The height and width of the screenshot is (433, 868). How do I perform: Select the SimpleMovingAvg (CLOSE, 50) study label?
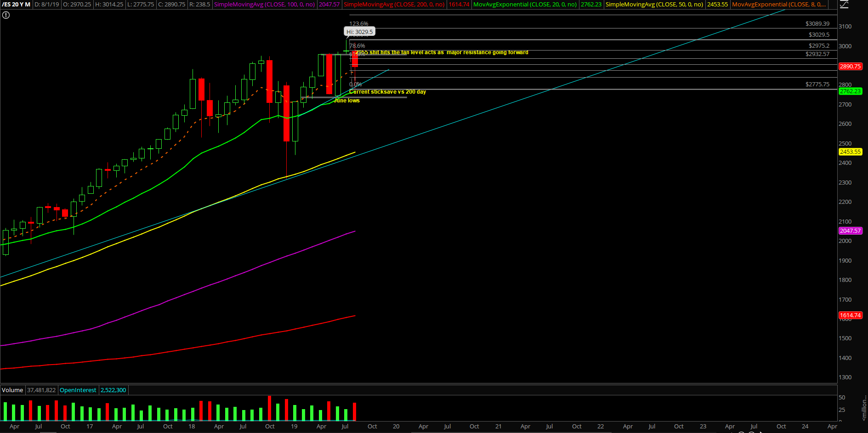point(654,4)
